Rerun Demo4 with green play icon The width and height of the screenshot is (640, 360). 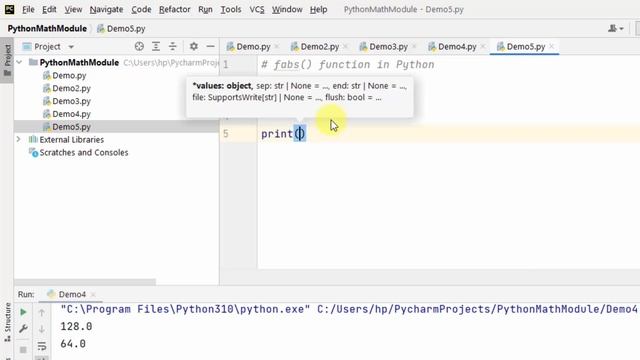(23, 312)
